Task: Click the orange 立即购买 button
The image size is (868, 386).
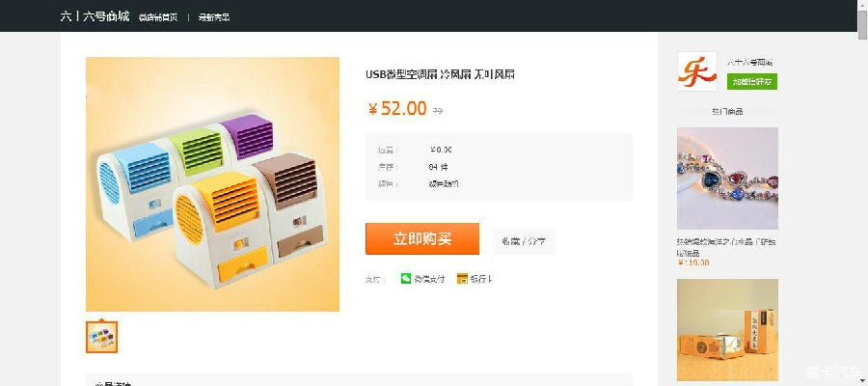Action: pos(422,238)
